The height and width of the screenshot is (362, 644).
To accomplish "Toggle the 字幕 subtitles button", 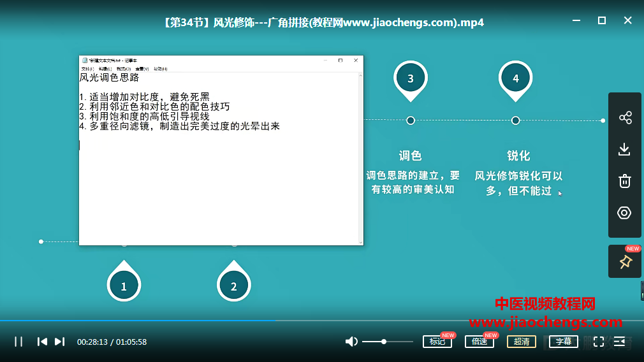I will coord(564,342).
